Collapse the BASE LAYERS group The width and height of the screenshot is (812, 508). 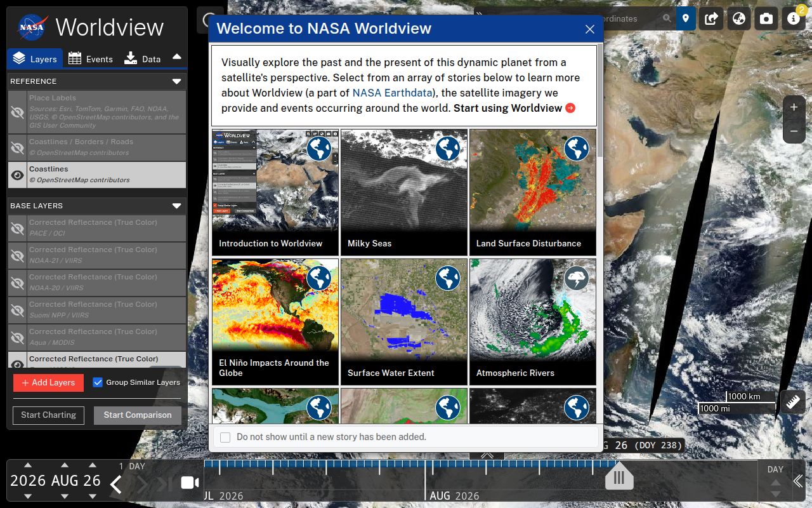[176, 206]
